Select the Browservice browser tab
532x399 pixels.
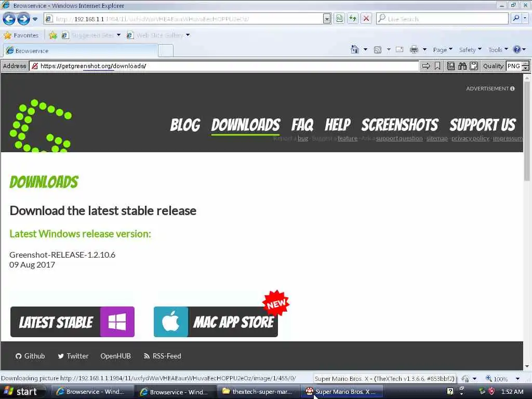81,50
